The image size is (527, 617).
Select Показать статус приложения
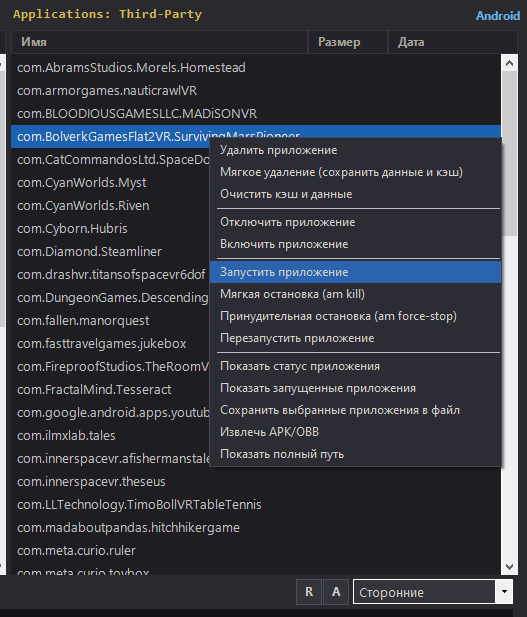pyautogui.click(x=355, y=366)
